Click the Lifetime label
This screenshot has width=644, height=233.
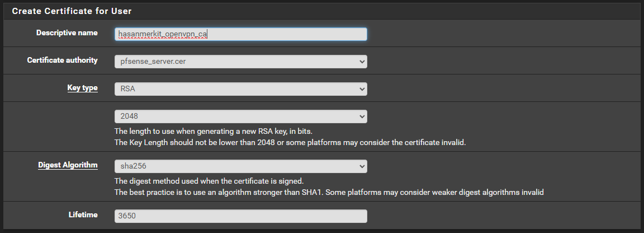83,215
